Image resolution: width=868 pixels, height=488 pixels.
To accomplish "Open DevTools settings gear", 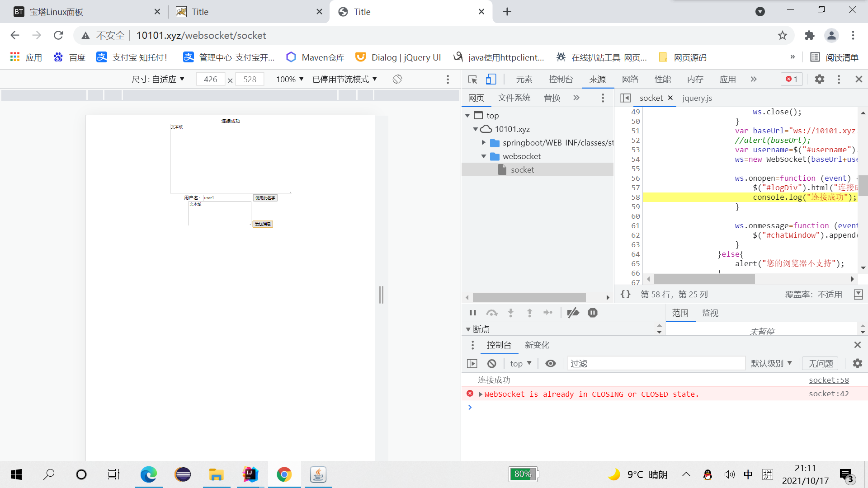I will pos(820,79).
